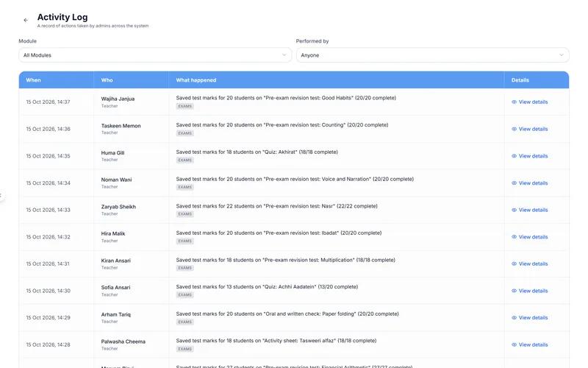
Task: Click the Activity Log page title
Action: click(62, 17)
